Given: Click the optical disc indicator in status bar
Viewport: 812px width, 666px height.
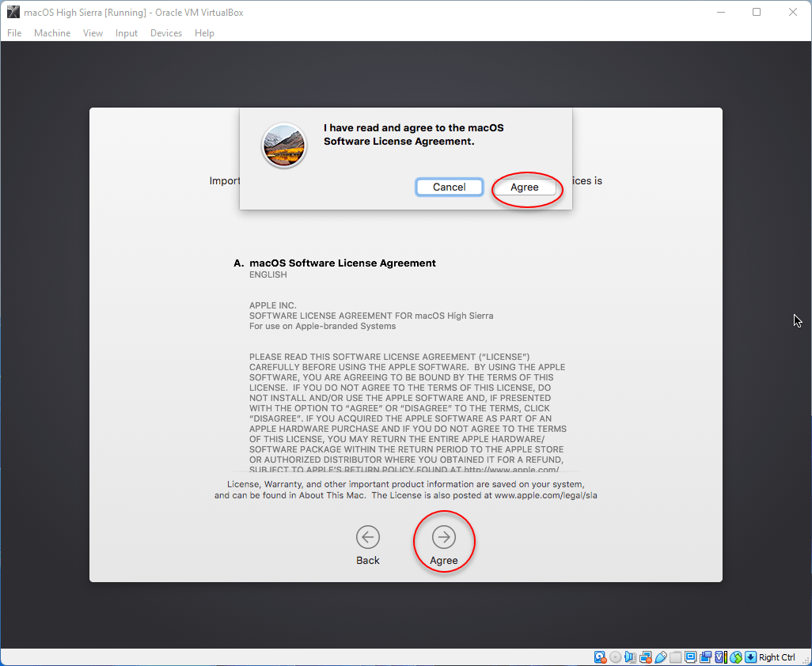Looking at the screenshot, I should (615, 657).
